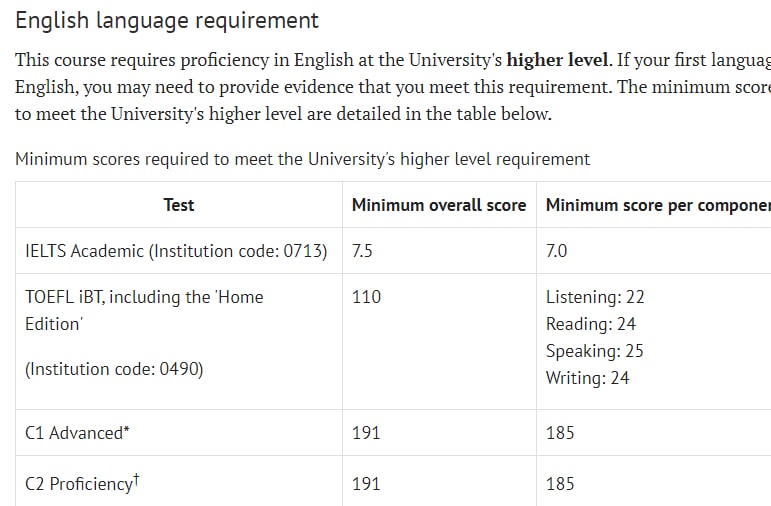Click the 'Minimum score per component' header
The image size is (771, 506).
tap(658, 205)
